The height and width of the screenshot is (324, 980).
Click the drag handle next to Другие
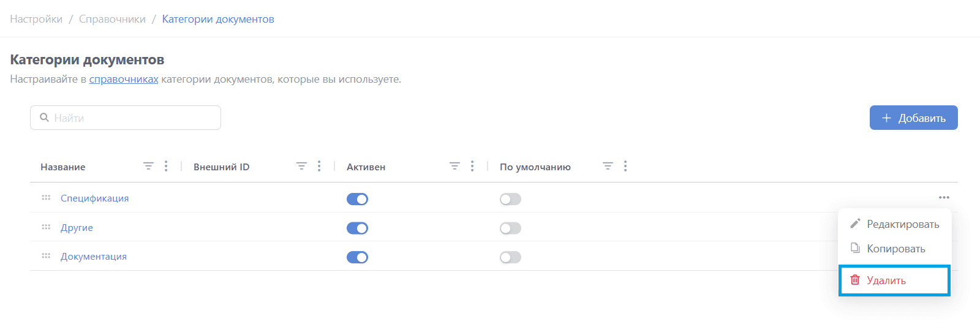pos(46,227)
